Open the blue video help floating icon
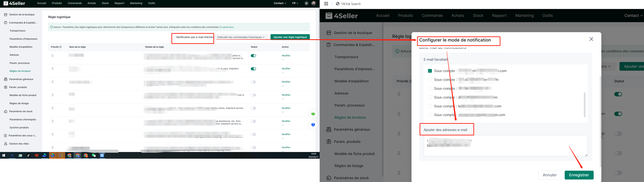 pyautogui.click(x=313, y=125)
